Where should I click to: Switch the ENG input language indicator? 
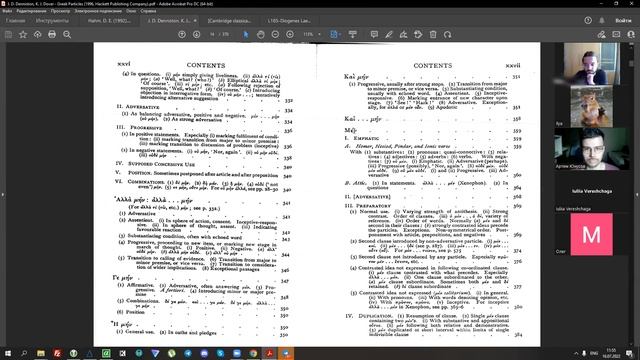[x=594, y=353]
